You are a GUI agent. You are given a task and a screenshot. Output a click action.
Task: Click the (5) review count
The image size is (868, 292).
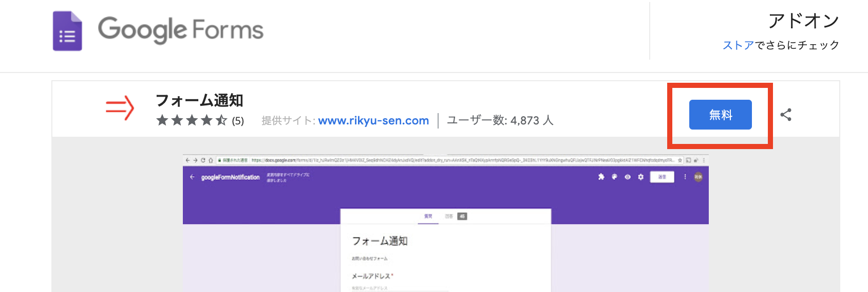238,121
